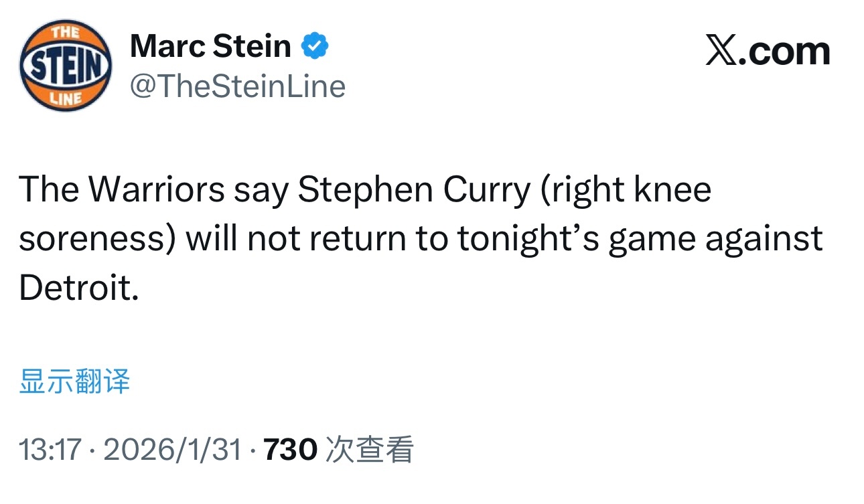Click the word "soreness)" in the tweet
The height and width of the screenshot is (504, 864).
point(97,239)
